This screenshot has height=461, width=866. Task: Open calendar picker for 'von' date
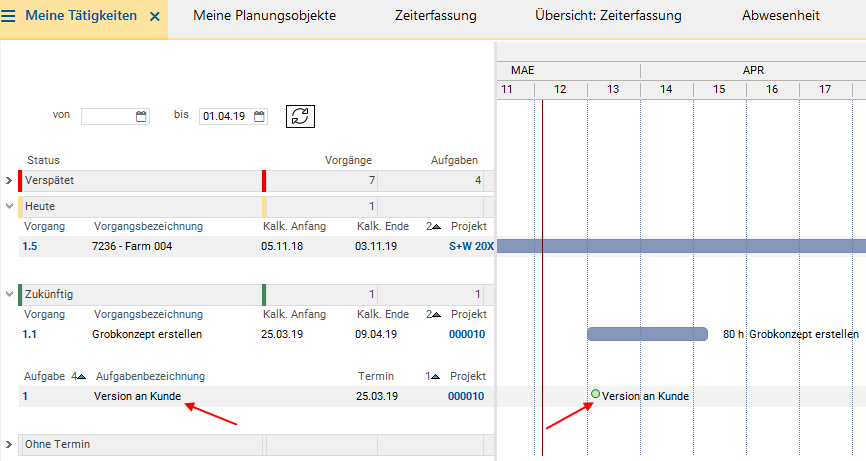(x=141, y=116)
